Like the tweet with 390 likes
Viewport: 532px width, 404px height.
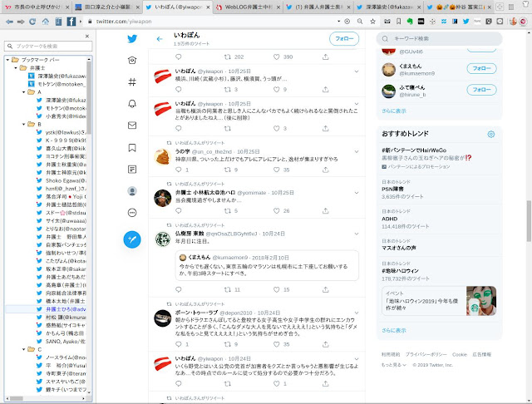[277, 57]
